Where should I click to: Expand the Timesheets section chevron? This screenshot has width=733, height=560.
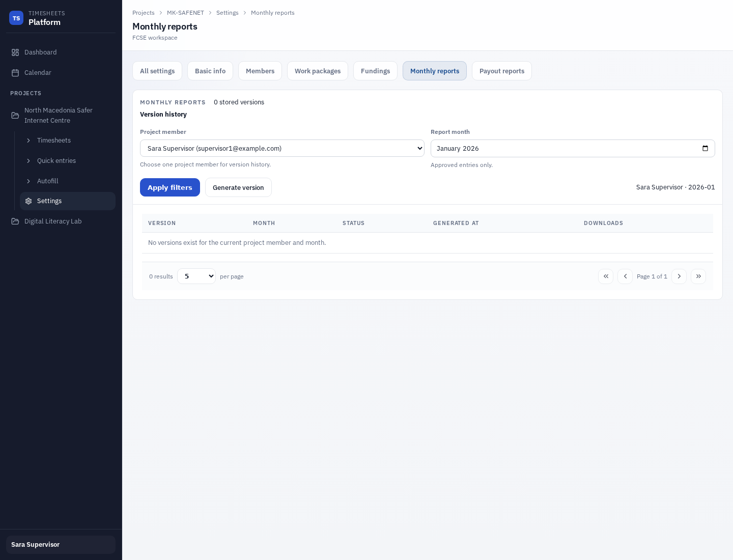[x=29, y=141]
